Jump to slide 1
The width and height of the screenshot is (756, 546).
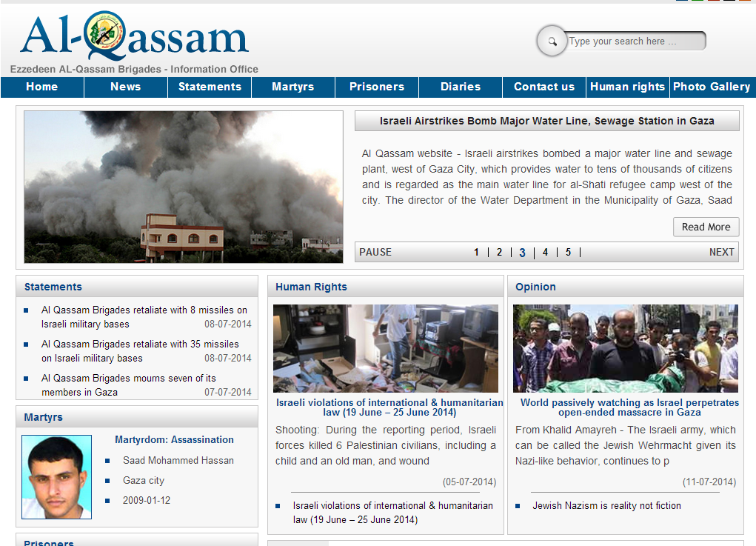[476, 253]
